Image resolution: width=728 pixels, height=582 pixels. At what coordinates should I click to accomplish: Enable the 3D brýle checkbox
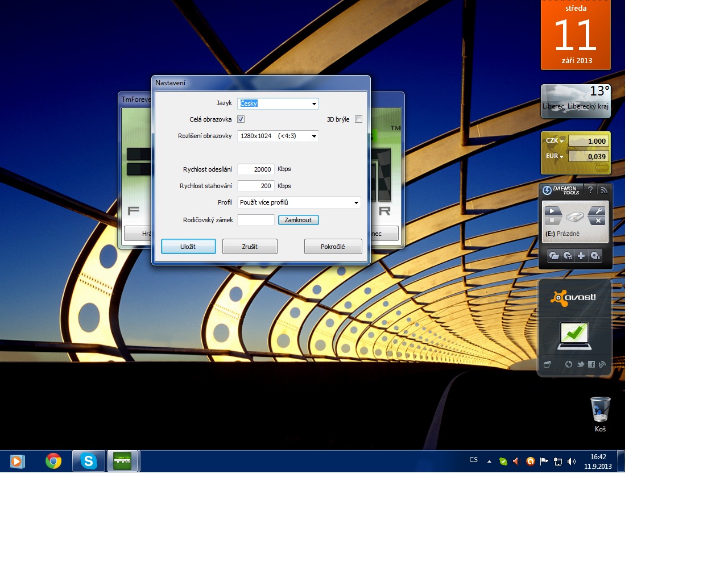pyautogui.click(x=358, y=119)
